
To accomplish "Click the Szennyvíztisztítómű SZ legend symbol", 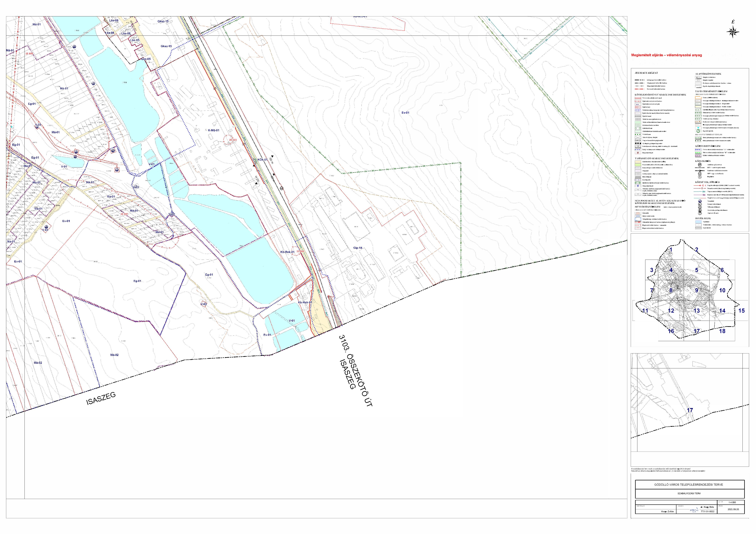I will [x=700, y=204].
